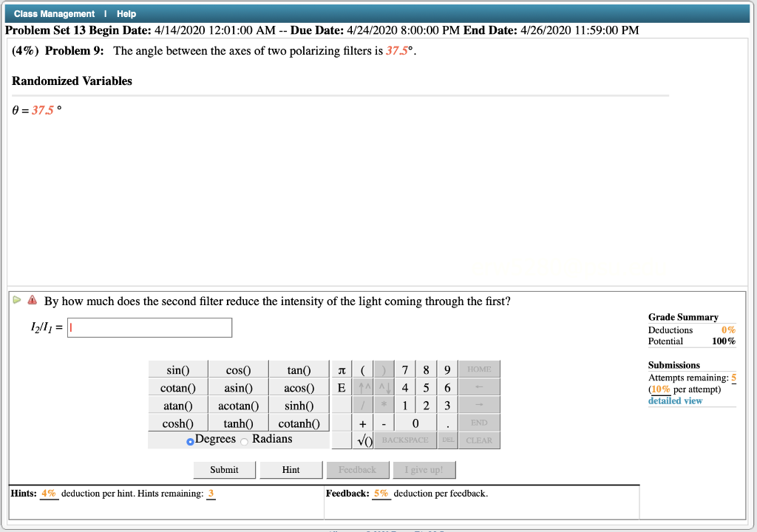Screen dimensions: 757x532
Task: Submit the current answer
Action: coord(224,469)
